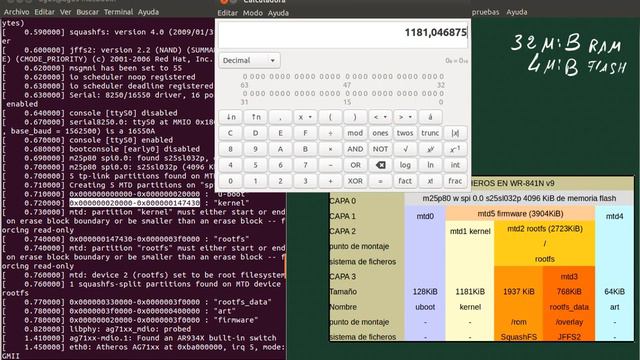Toggle bit 31 in the Calculator bit panel
This screenshot has height=360, width=640.
(x=244, y=93)
